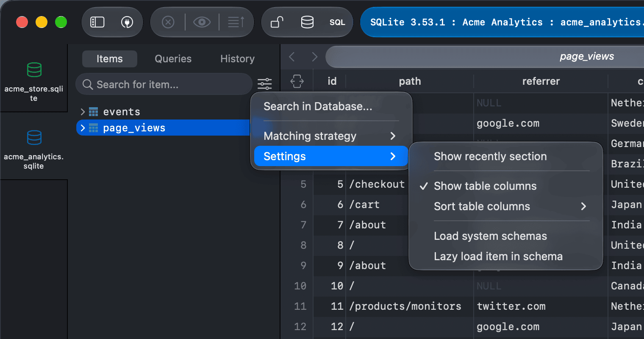Expand the page_views tree chevron
Screen dimensions: 644x339
point(83,128)
